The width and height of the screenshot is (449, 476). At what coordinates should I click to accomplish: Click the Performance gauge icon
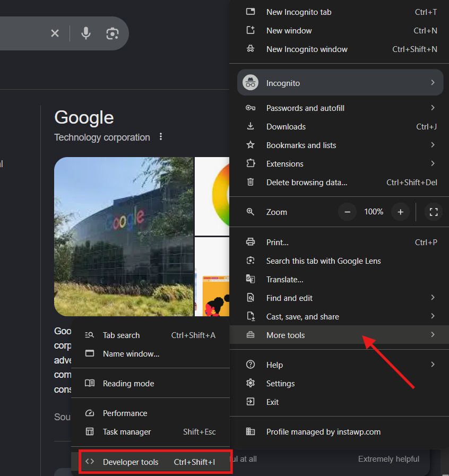pos(90,413)
